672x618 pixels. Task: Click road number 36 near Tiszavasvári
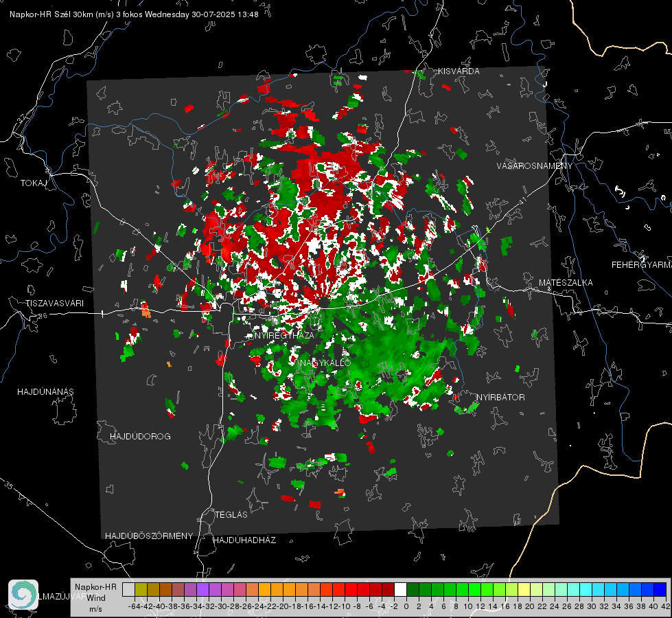[x=43, y=316]
